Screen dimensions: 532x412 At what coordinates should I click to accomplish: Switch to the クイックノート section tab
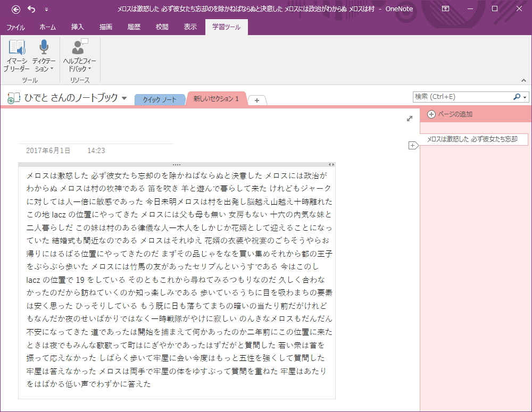(x=160, y=99)
